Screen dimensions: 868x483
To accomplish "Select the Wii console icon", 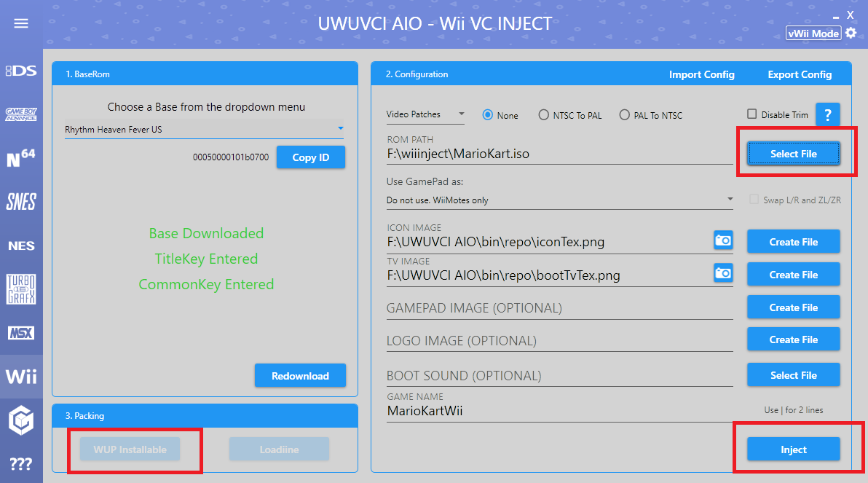I will coord(21,377).
